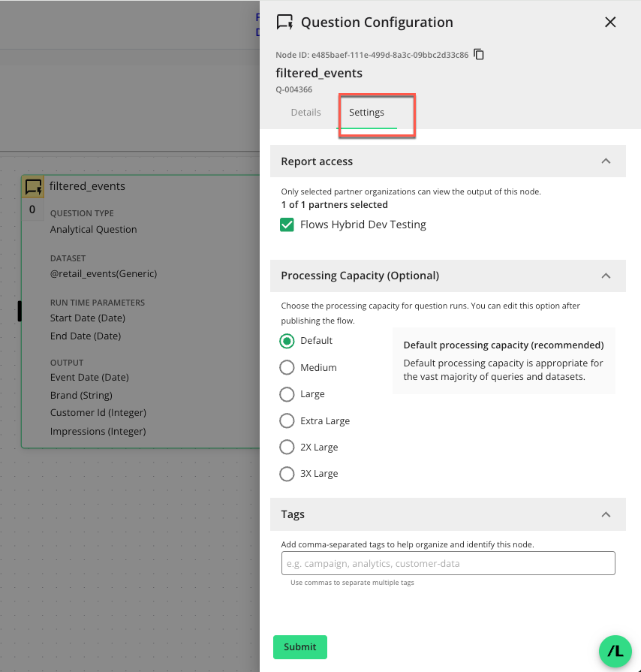Image resolution: width=641 pixels, height=672 pixels.
Task: Uncheck Flows Hybrid Dev Testing partner
Action: (x=287, y=225)
